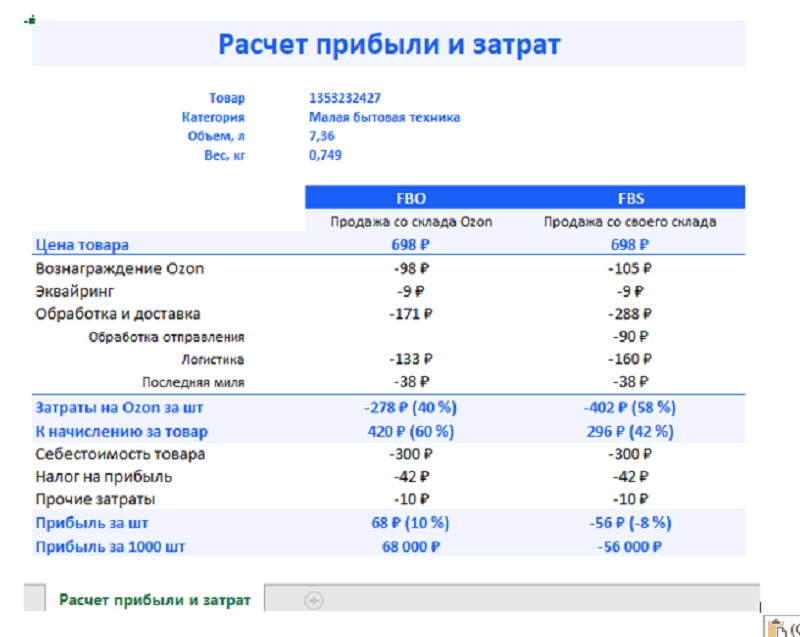This screenshot has height=637, width=800.
Task: Click the -402 ₽ (58 %) cost cell
Action: (x=630, y=408)
